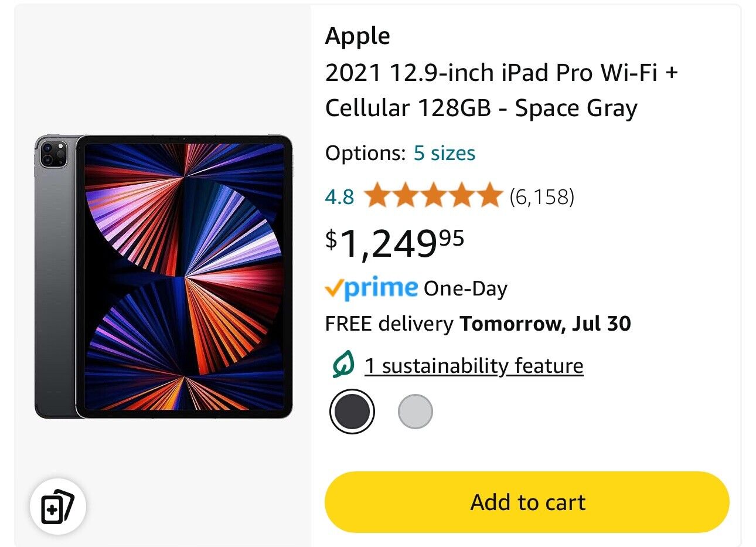Click the iPad Pro product image
The width and height of the screenshot is (756, 547).
164,276
